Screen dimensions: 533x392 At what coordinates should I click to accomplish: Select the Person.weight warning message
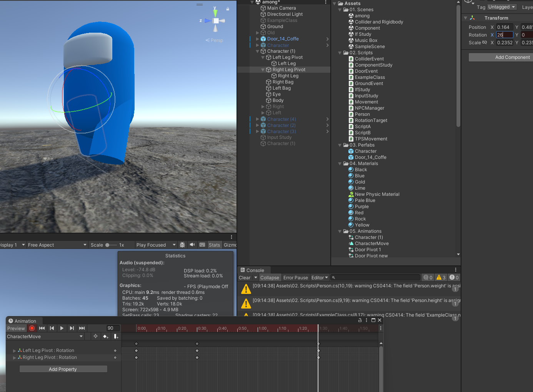(349, 289)
